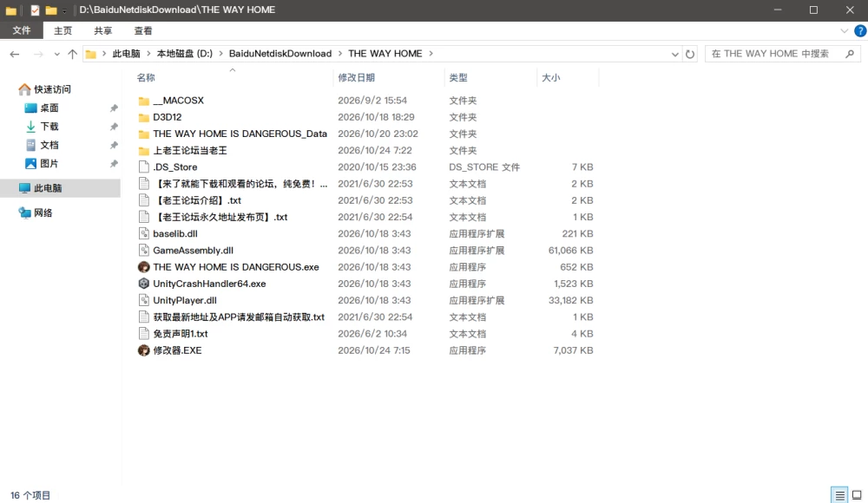
Task: Refresh the current folder view
Action: pos(690,54)
